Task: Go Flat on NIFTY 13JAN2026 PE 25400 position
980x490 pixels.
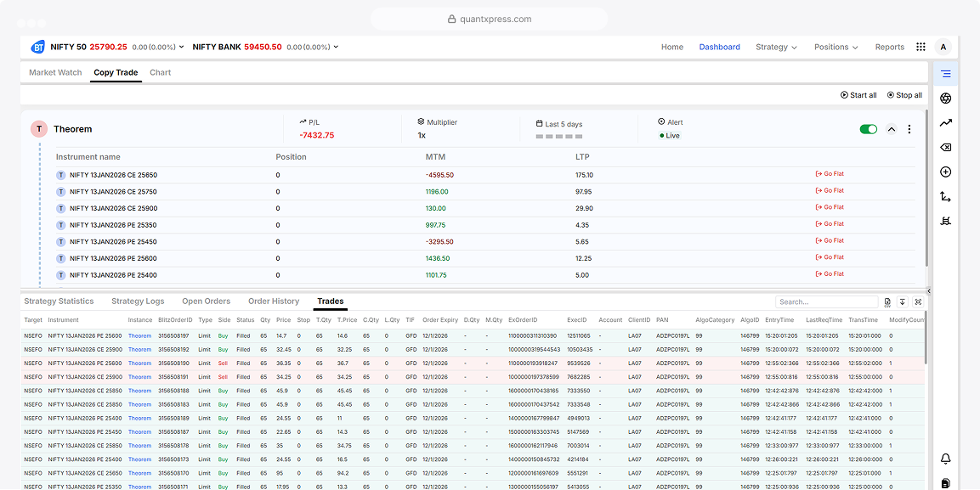Action: (830, 274)
